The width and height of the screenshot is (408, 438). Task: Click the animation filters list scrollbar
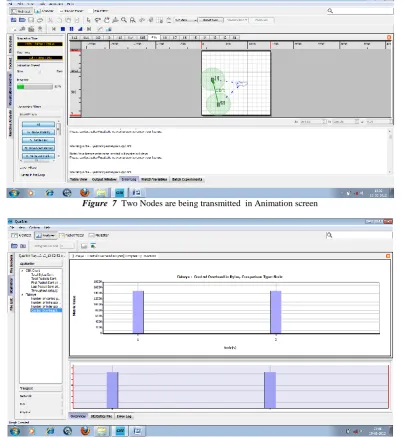pos(59,138)
